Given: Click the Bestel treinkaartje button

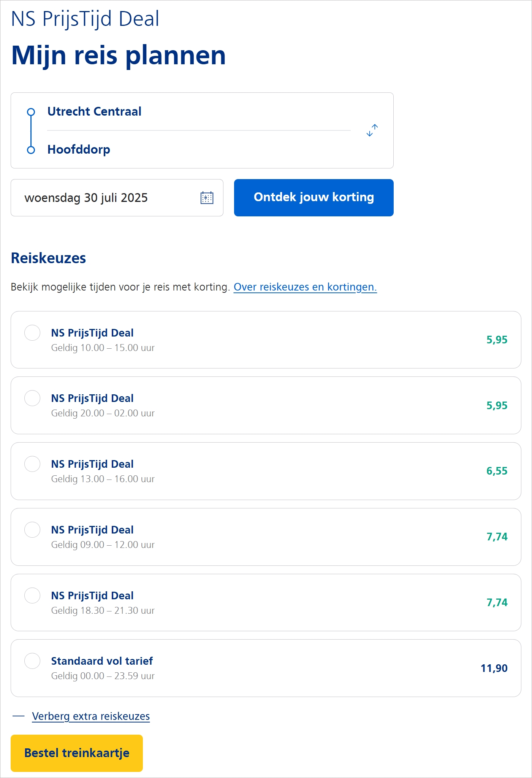Looking at the screenshot, I should point(77,753).
